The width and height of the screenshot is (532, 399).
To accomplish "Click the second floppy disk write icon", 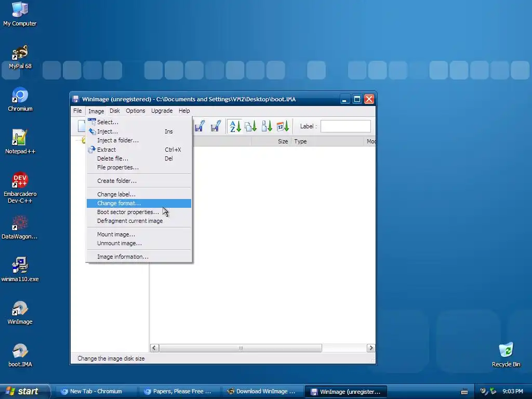I will click(x=216, y=126).
